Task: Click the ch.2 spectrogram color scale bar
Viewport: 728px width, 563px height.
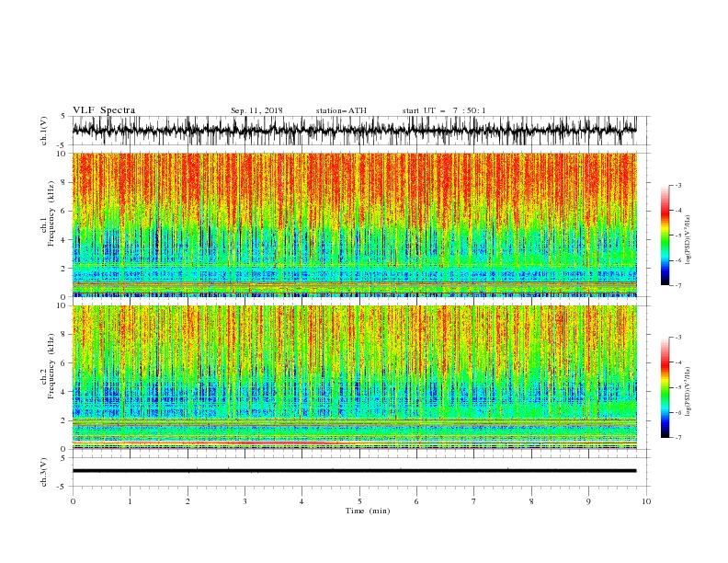Action: pyautogui.click(x=665, y=387)
